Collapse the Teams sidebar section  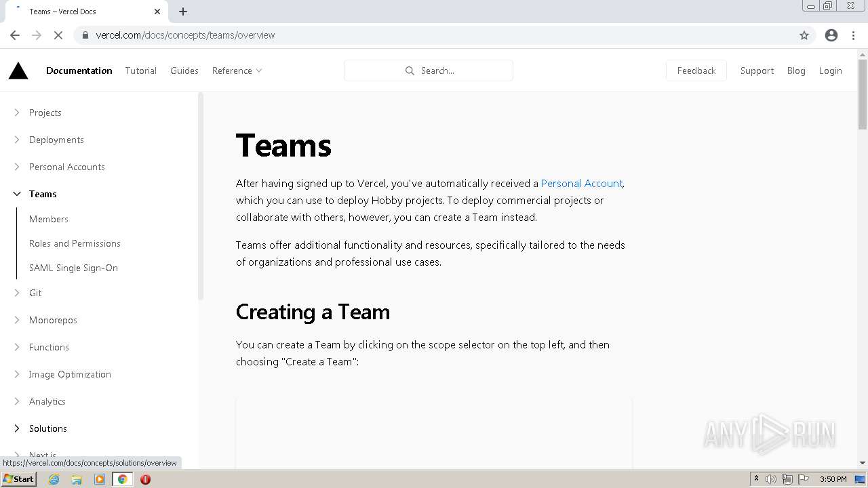(x=17, y=194)
